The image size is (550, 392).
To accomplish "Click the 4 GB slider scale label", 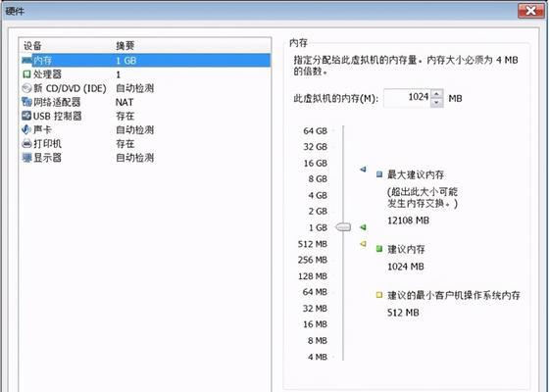I will click(318, 195).
